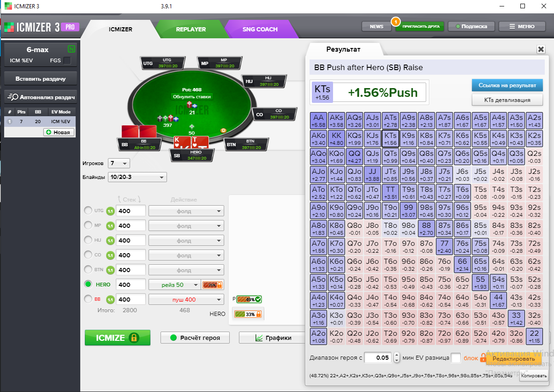
Task: Toggle the блок checkbox
Action: tap(456, 358)
